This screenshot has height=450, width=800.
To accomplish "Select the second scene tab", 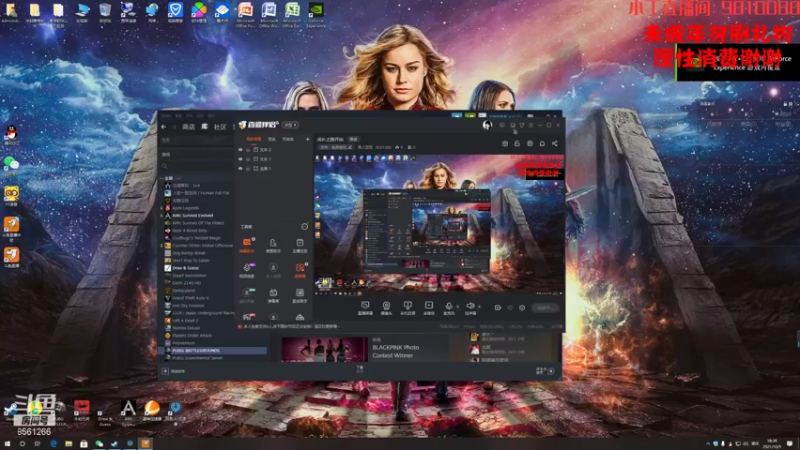I will point(272,139).
